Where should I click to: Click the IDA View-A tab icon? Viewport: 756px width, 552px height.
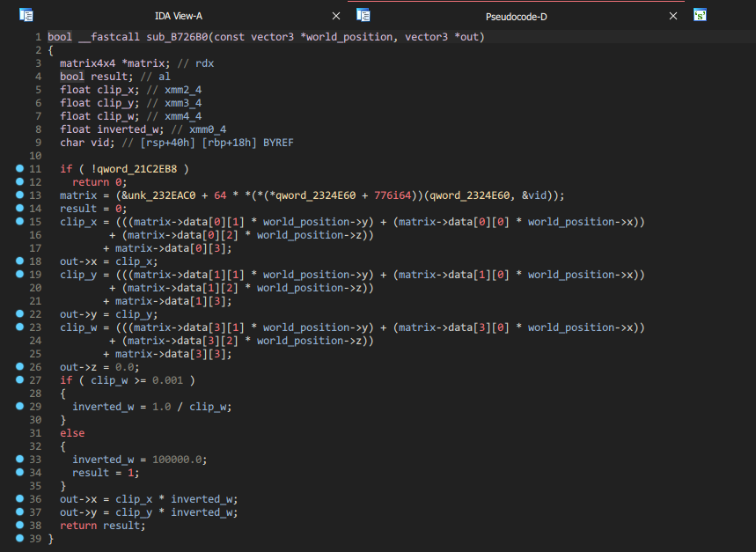pos(26,15)
